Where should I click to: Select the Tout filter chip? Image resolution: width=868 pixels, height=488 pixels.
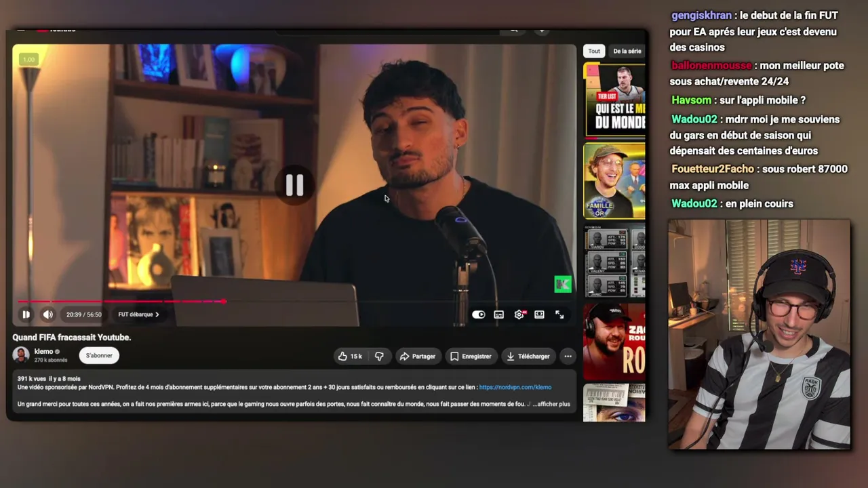(x=594, y=51)
